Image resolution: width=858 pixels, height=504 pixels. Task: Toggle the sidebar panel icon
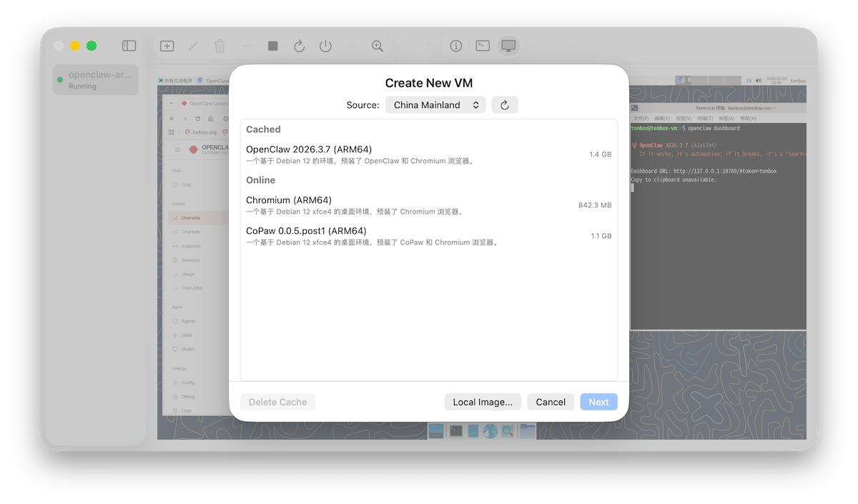[x=129, y=46]
